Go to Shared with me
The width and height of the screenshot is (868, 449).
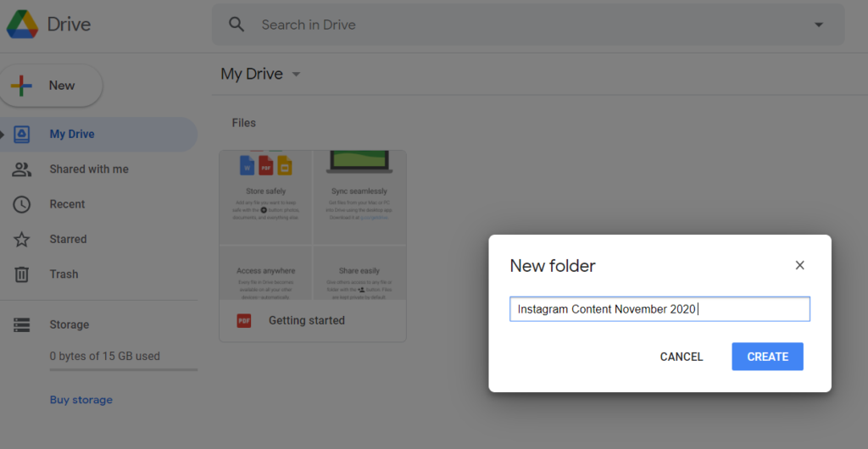click(x=89, y=169)
